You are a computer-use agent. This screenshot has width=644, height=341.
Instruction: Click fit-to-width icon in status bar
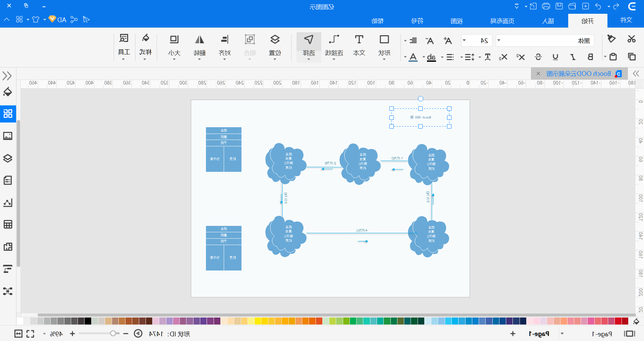[x=18, y=334]
